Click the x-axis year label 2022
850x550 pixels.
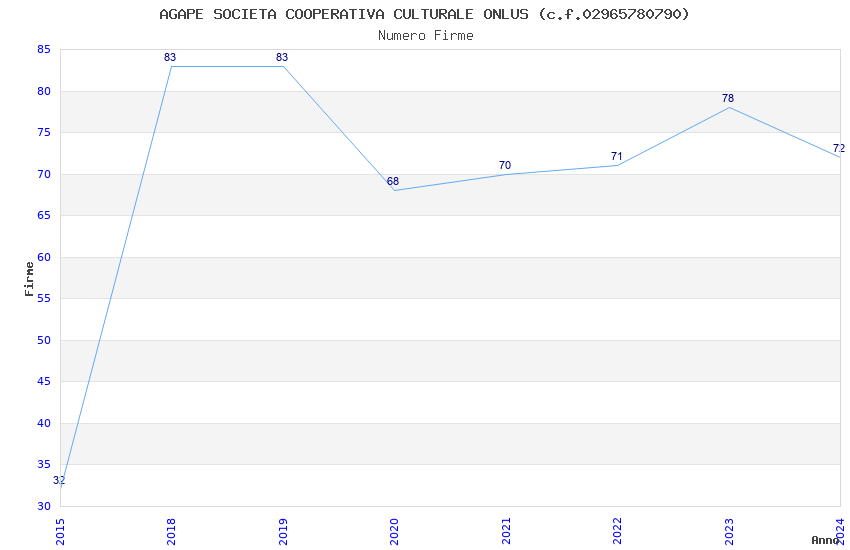(617, 532)
